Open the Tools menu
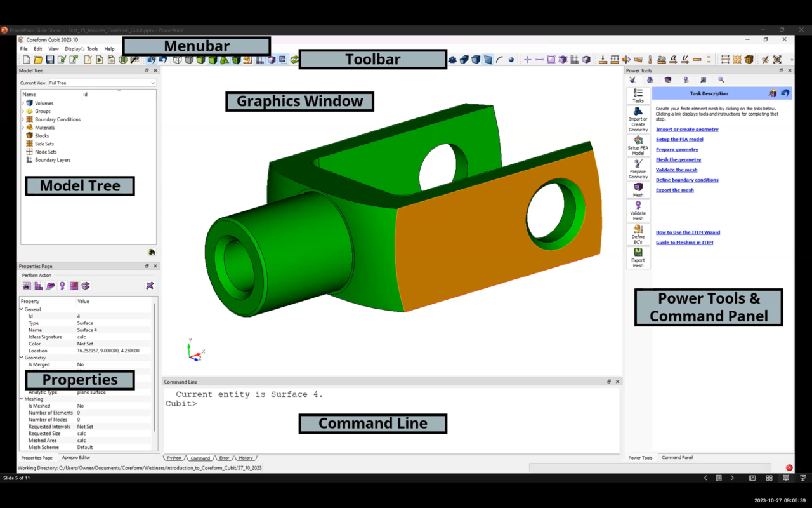This screenshot has width=812, height=508. click(x=92, y=49)
